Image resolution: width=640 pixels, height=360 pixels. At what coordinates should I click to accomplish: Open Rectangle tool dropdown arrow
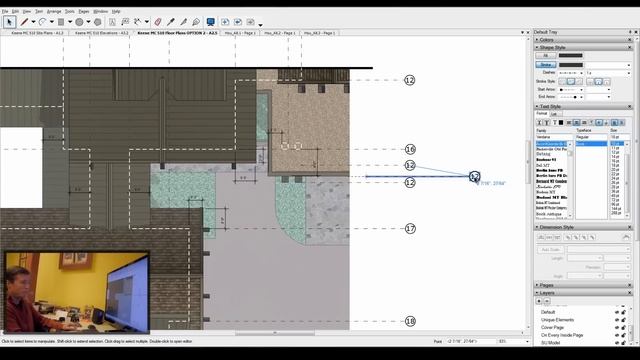tap(70, 22)
